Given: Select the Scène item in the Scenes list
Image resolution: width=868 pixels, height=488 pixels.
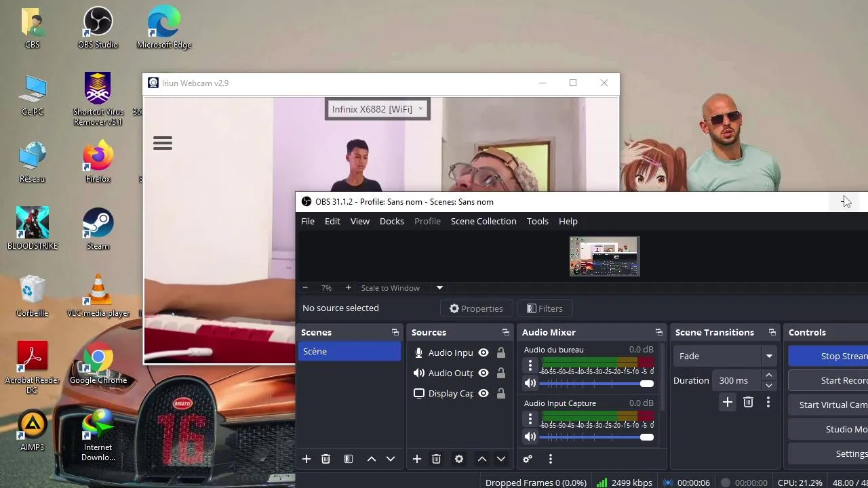Looking at the screenshot, I should click(349, 351).
